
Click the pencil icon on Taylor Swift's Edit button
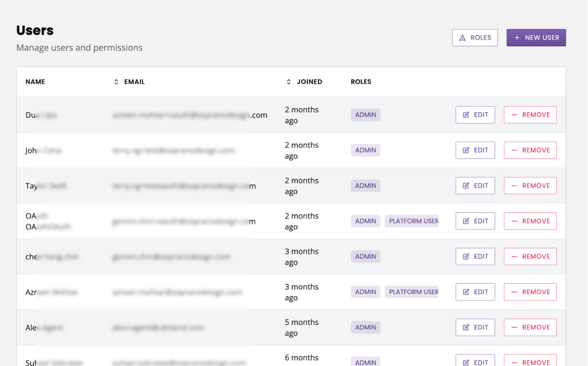point(465,186)
